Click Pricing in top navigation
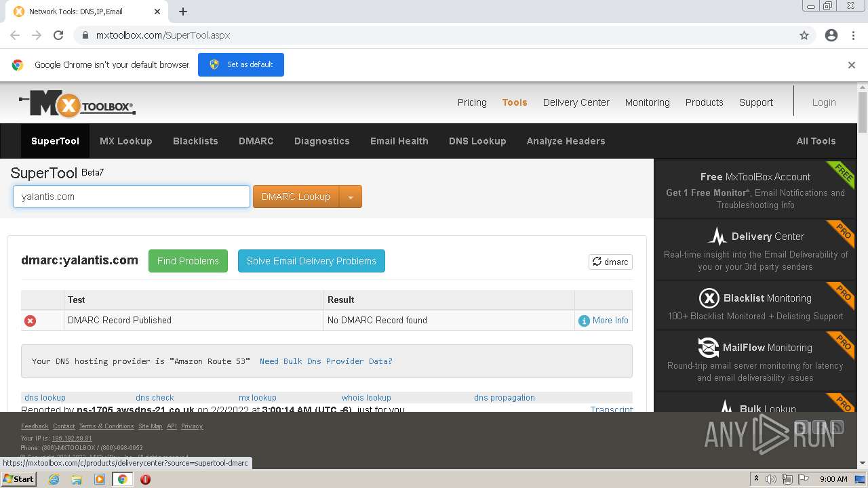This screenshot has width=868, height=488. point(472,102)
